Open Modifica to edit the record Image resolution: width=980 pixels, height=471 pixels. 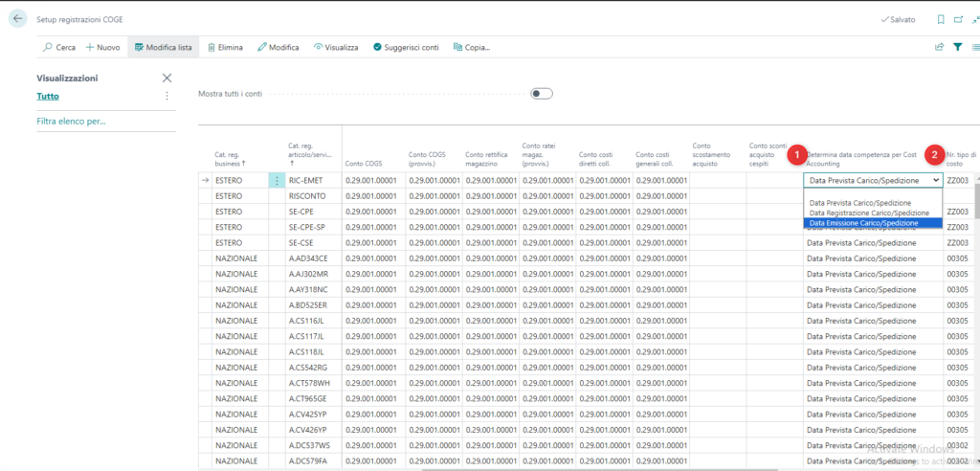[x=278, y=47]
